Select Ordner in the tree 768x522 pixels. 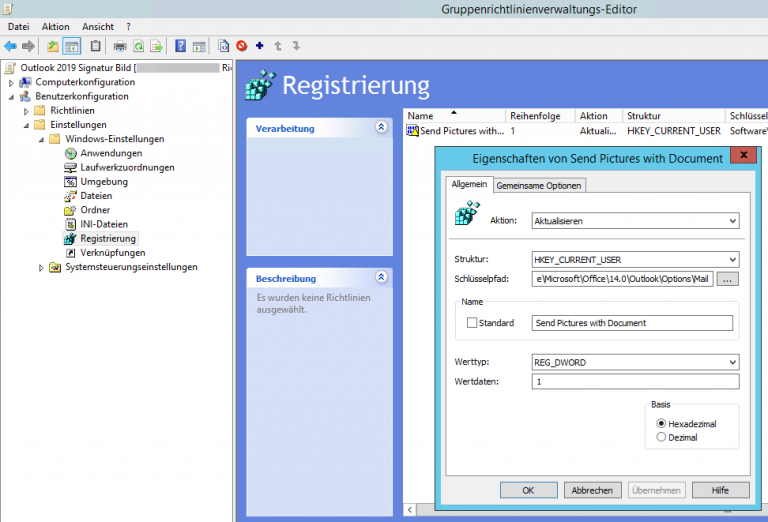(x=95, y=210)
